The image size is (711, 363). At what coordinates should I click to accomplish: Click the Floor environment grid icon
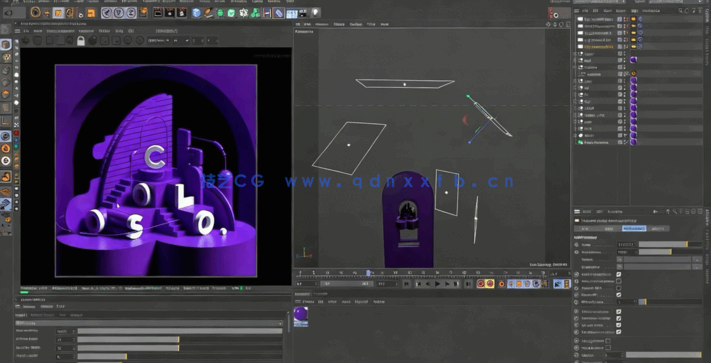(x=292, y=13)
